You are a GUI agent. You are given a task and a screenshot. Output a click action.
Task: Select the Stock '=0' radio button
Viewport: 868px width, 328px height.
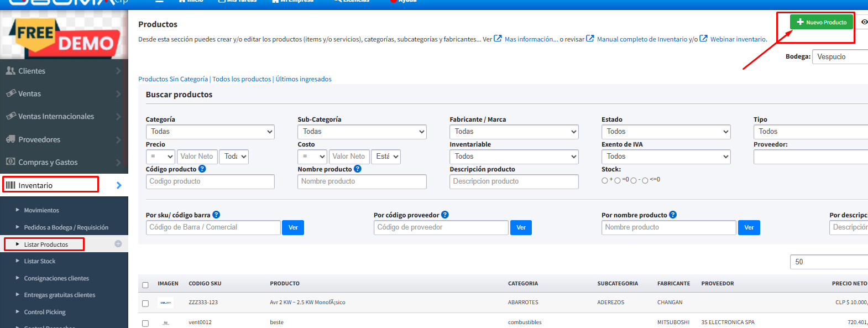pos(618,181)
